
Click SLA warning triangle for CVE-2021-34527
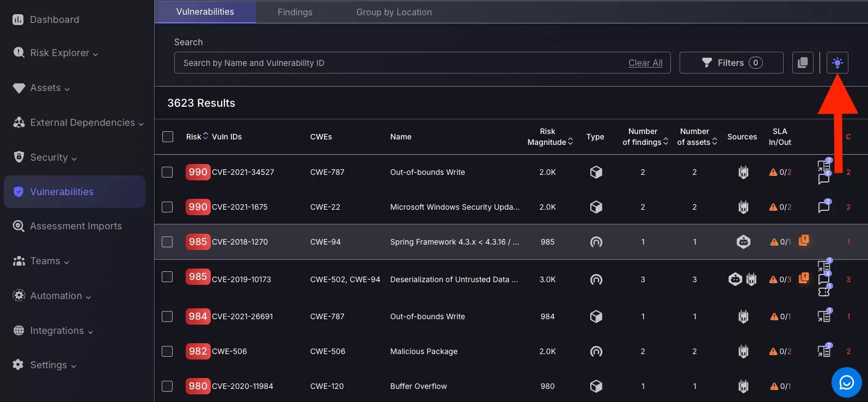(773, 172)
